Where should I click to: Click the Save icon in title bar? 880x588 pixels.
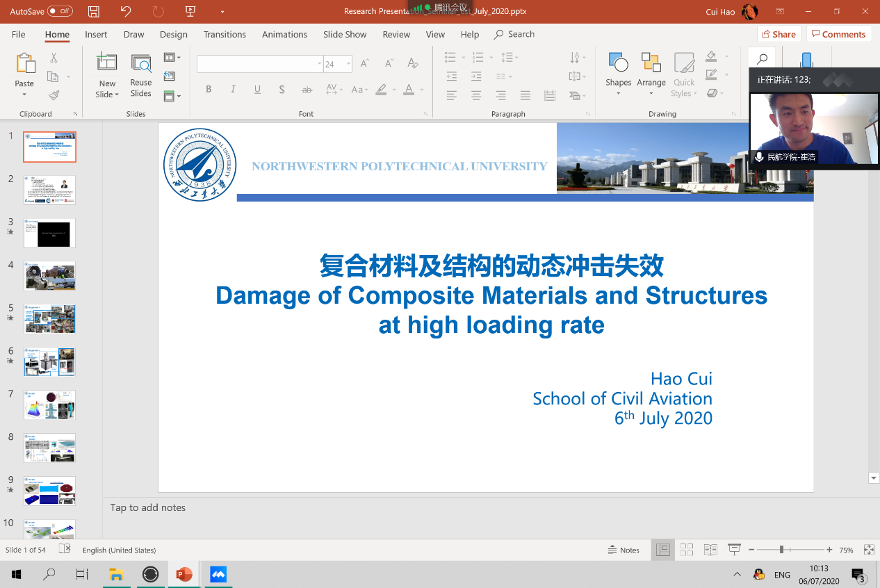tap(94, 11)
